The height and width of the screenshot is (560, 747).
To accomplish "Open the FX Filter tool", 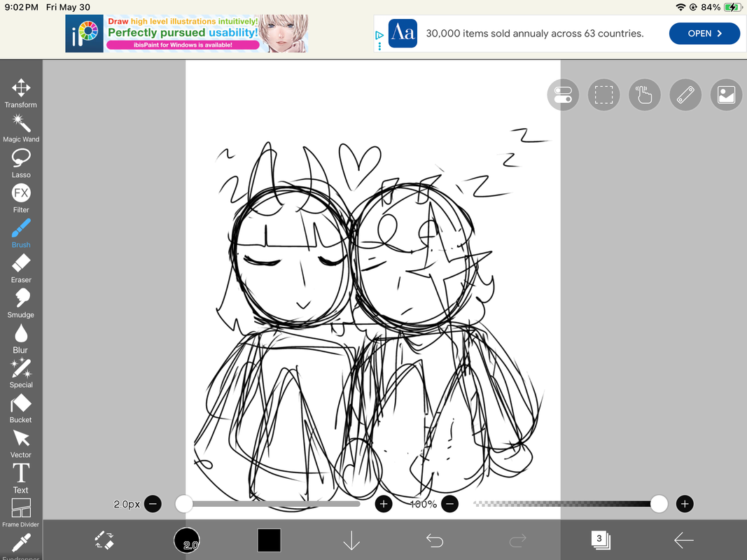I will 21,199.
